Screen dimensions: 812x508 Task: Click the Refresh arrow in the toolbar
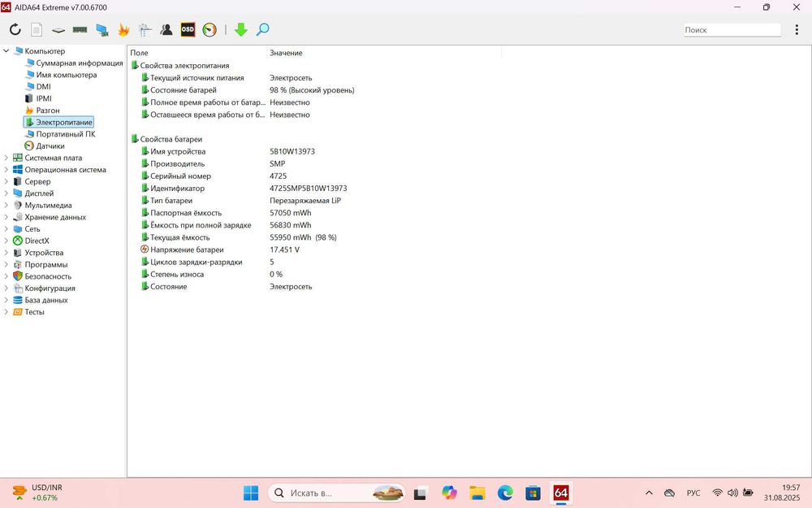click(15, 29)
